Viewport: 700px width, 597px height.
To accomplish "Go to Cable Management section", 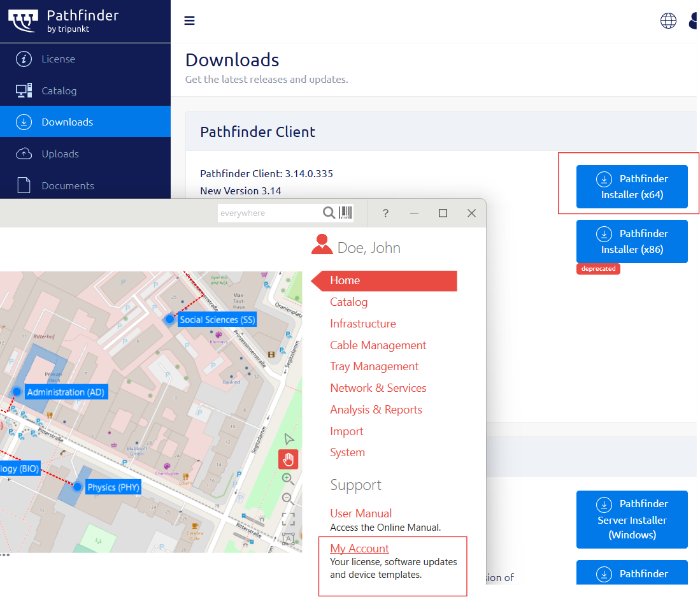I will pos(378,345).
